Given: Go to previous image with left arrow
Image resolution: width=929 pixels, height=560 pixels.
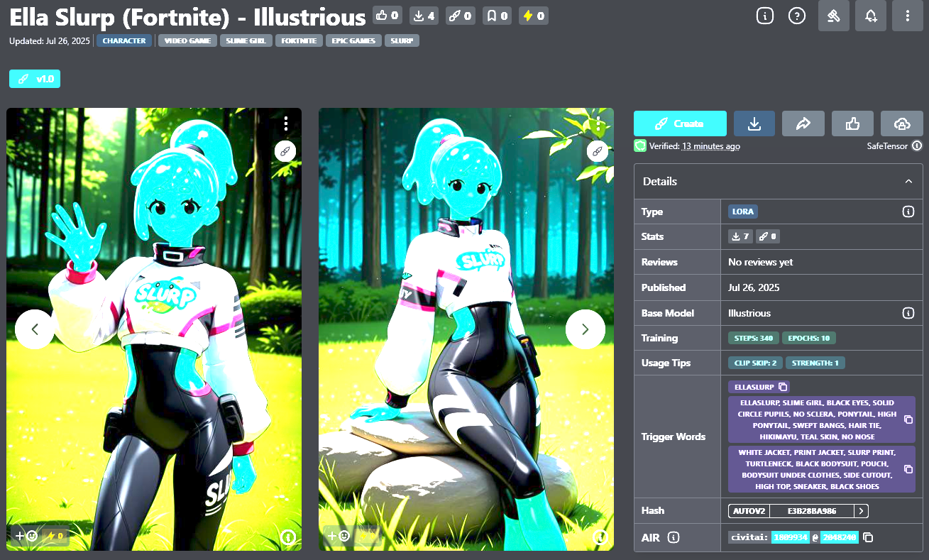Looking at the screenshot, I should pos(35,329).
